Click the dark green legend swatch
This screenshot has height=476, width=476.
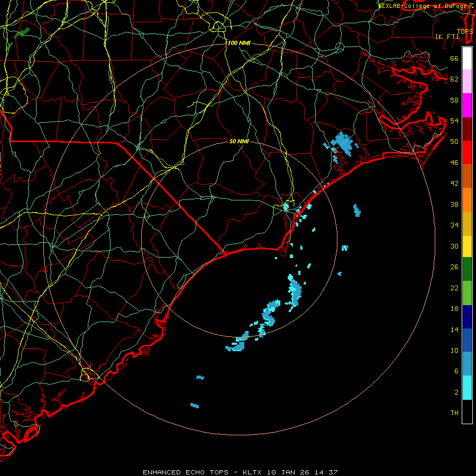pyautogui.click(x=467, y=269)
